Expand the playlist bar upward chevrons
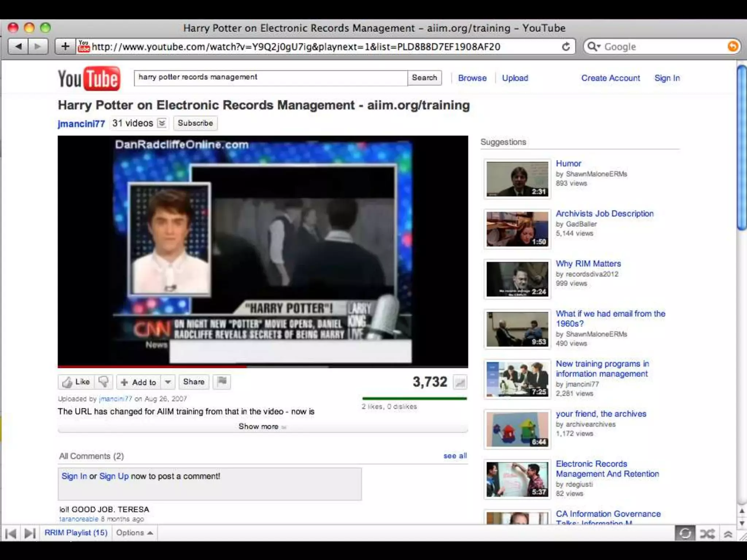This screenshot has height=560, width=747. (x=728, y=534)
